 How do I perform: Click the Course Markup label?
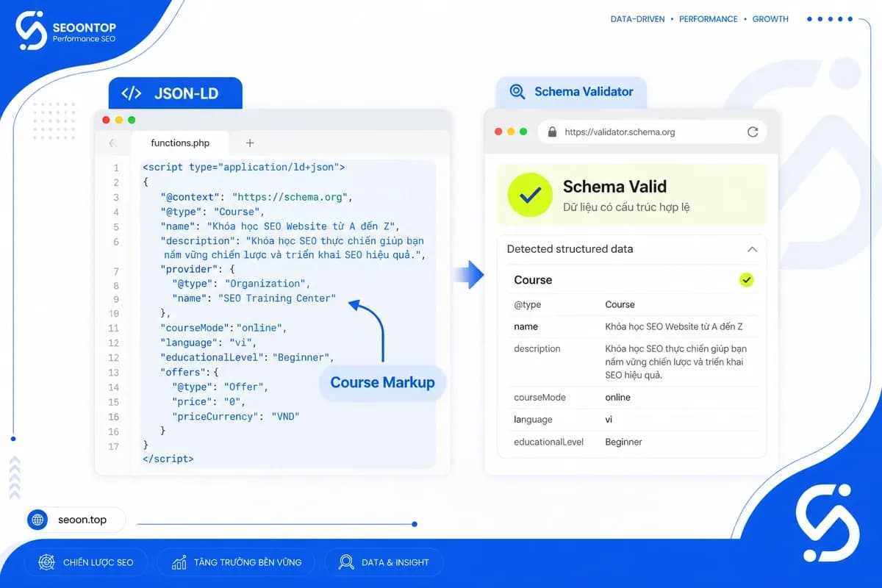382,382
